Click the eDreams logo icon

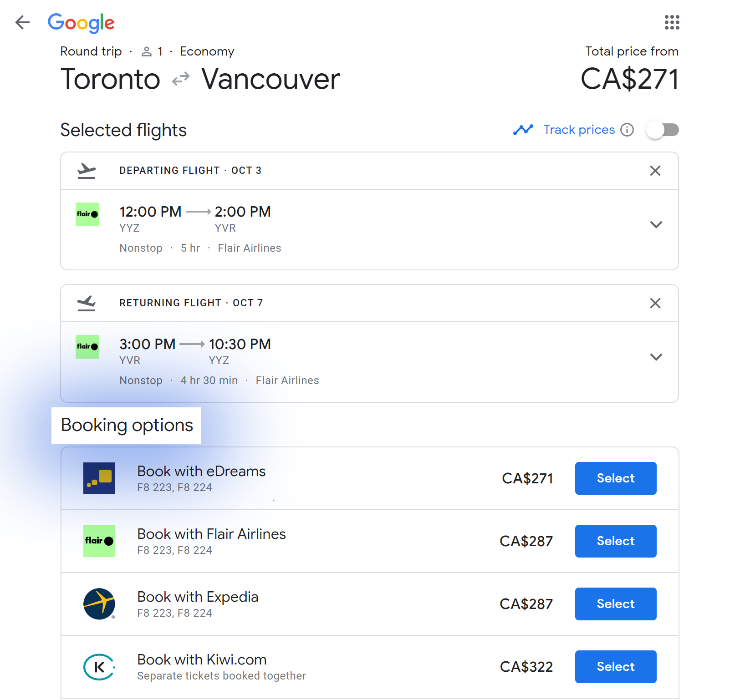(99, 478)
